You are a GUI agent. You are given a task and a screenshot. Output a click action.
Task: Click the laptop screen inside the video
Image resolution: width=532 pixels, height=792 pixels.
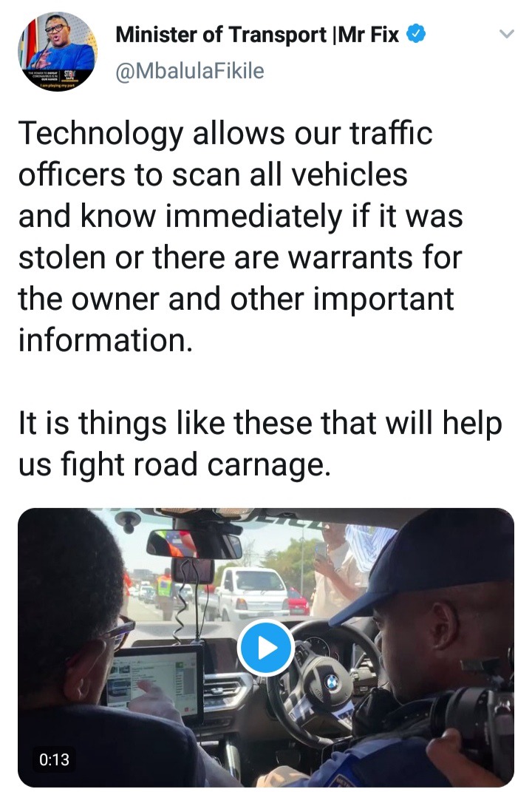tap(153, 680)
